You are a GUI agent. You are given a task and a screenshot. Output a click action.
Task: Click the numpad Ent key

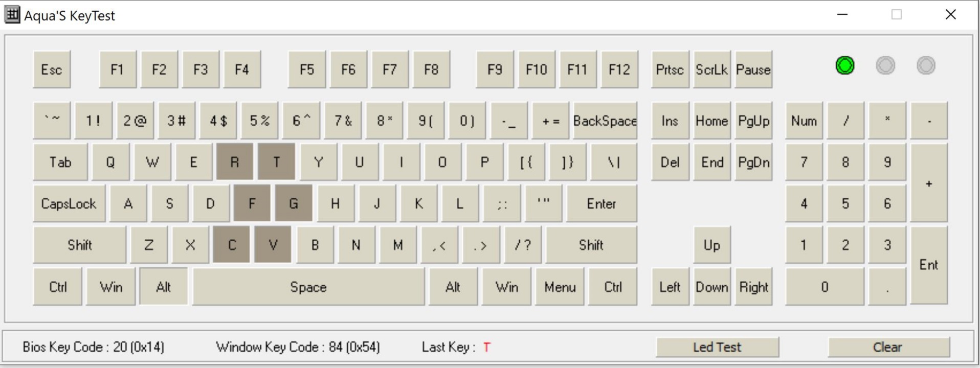point(929,265)
